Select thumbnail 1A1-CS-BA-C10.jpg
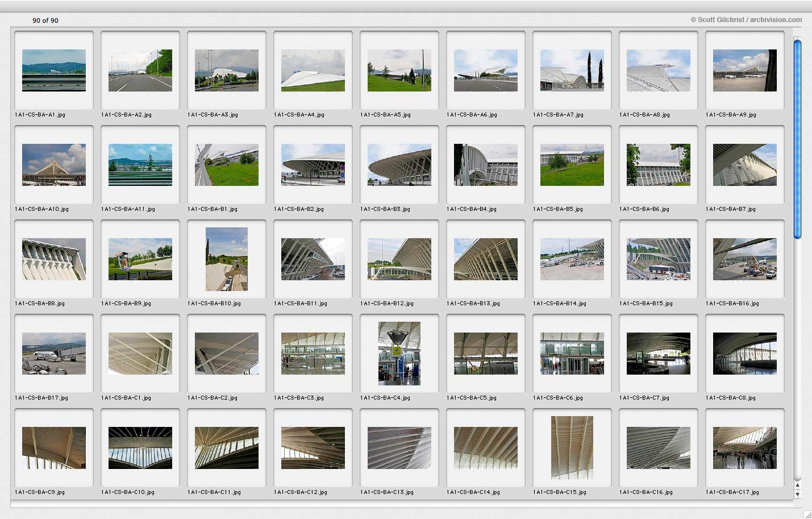Screen dimensions: 812x519 point(140,448)
